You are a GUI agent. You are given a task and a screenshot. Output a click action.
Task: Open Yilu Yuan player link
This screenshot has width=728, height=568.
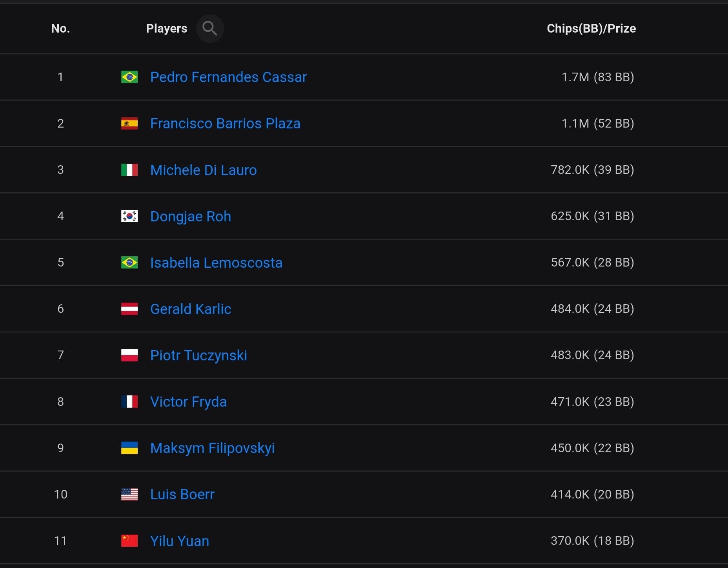click(180, 541)
